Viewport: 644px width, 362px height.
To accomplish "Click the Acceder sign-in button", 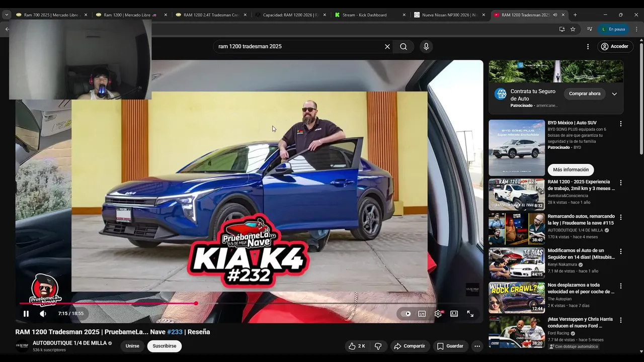I will (615, 46).
